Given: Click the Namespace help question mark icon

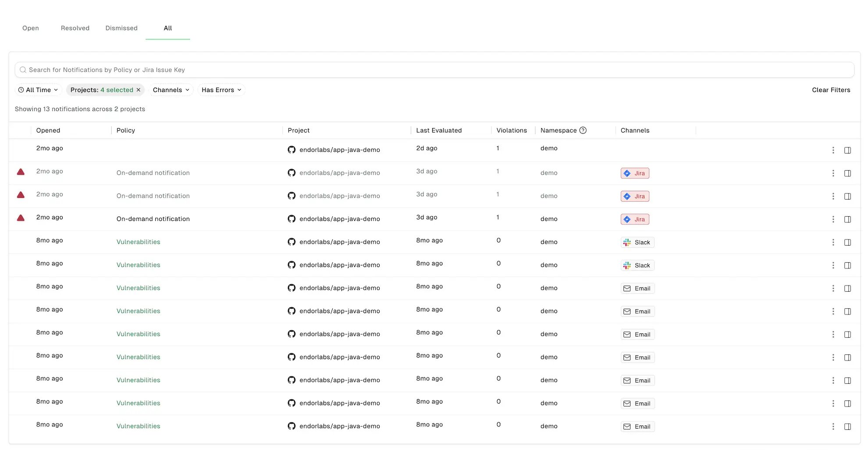Looking at the screenshot, I should tap(583, 130).
